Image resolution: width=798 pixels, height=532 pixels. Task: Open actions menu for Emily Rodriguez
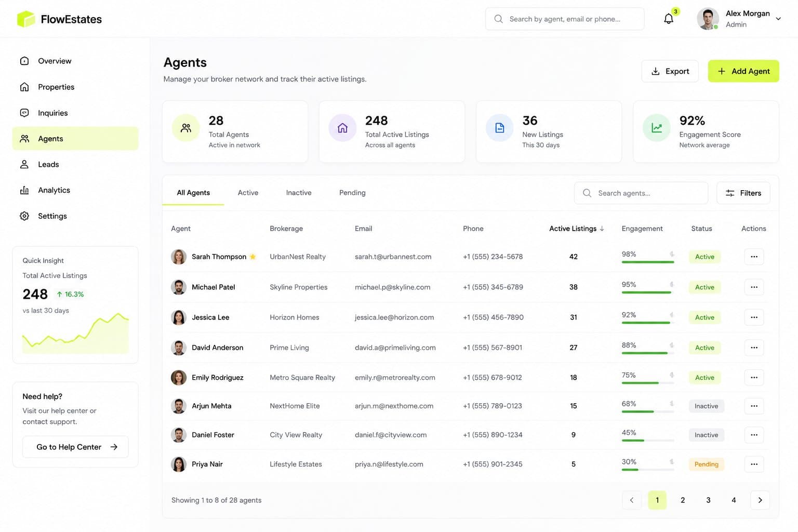pyautogui.click(x=754, y=378)
